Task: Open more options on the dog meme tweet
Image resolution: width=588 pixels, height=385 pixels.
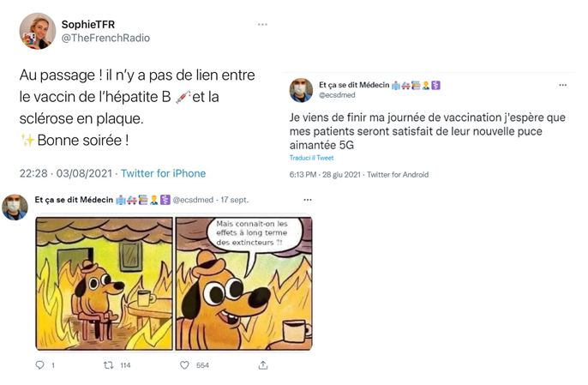Action: [308, 200]
